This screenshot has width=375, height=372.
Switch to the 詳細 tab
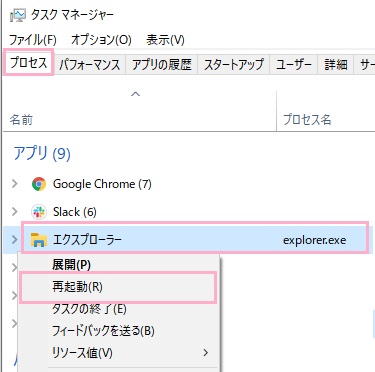tap(336, 64)
